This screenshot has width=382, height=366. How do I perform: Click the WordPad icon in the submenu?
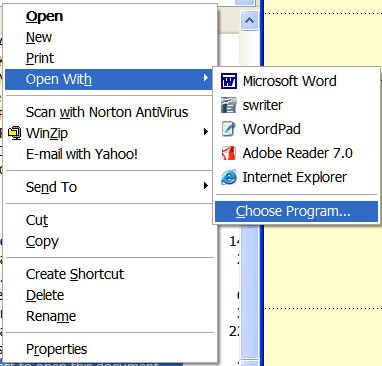229,129
